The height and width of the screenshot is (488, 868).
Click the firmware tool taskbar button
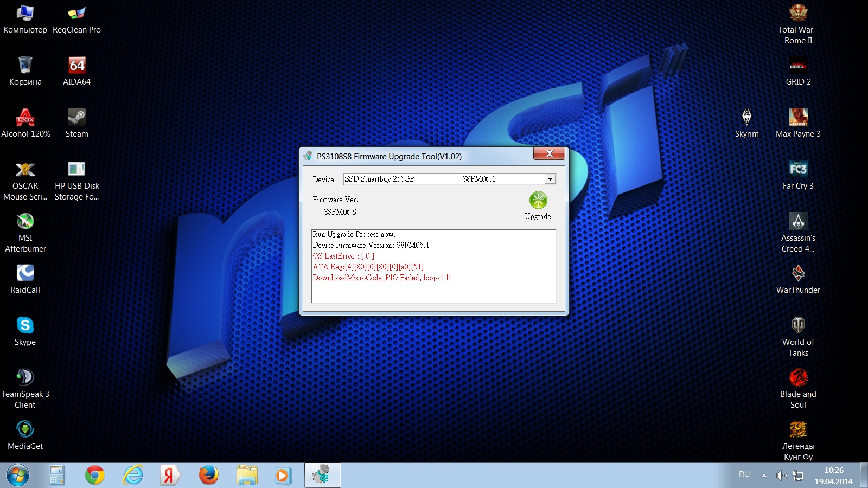[322, 476]
